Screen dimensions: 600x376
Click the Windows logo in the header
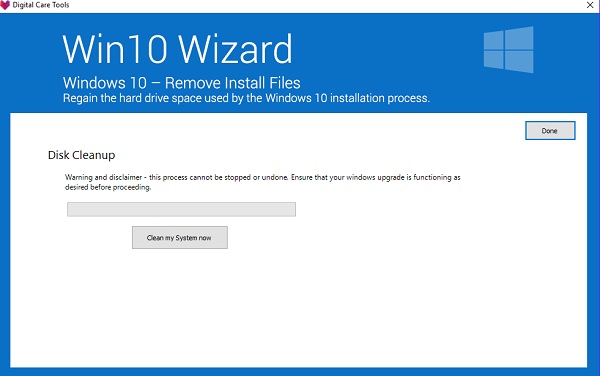click(509, 50)
